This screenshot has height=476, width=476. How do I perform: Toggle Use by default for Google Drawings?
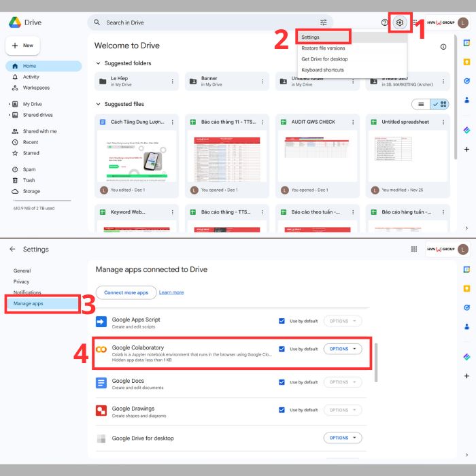(x=282, y=410)
